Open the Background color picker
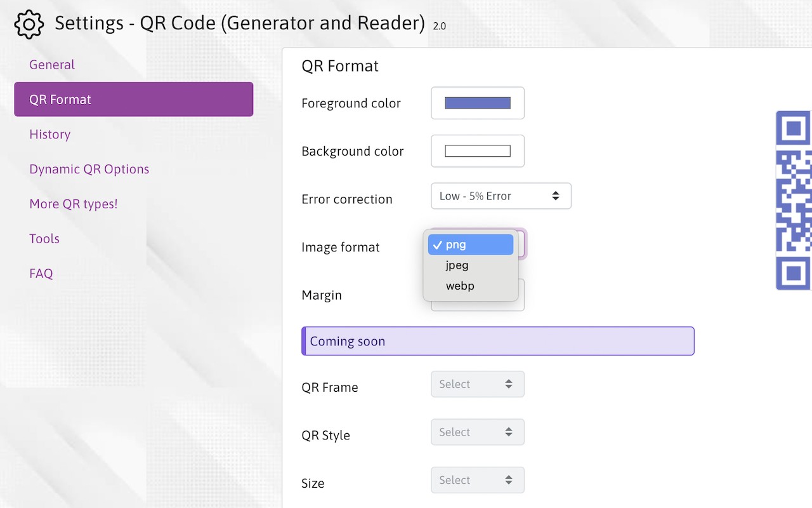This screenshot has height=508, width=812. 478,151
